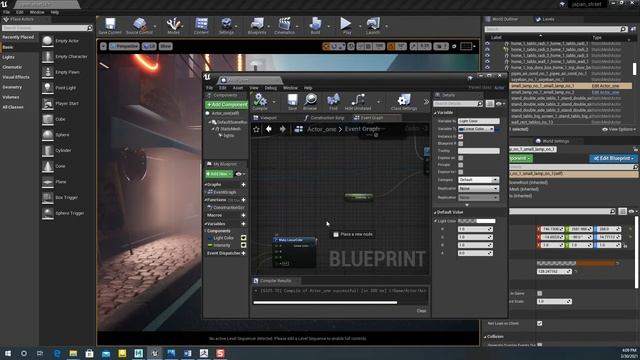Viewport: 640px width, 360px height.
Task: Click Play in main toolbar
Action: [x=346, y=25]
